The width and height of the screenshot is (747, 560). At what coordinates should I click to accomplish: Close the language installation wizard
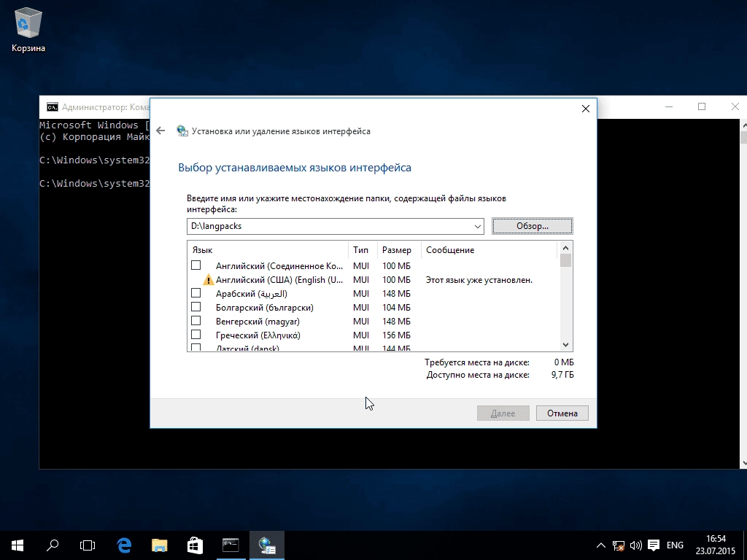pos(586,109)
